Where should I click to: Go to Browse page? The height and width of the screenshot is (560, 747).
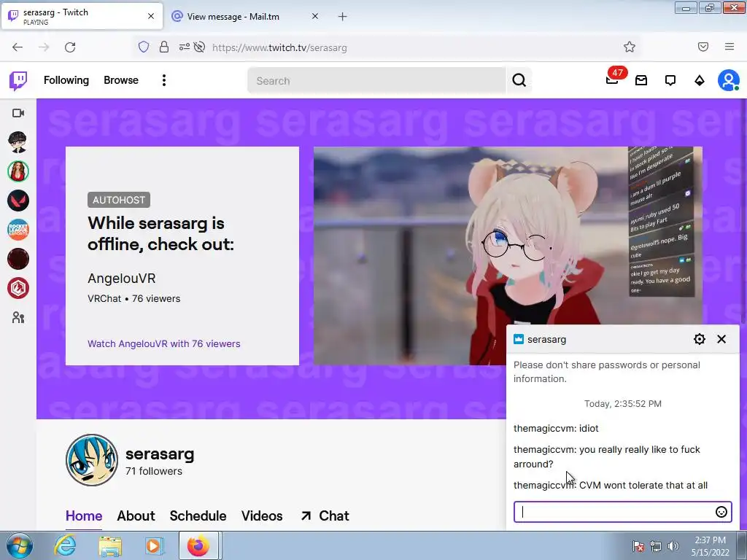point(121,80)
